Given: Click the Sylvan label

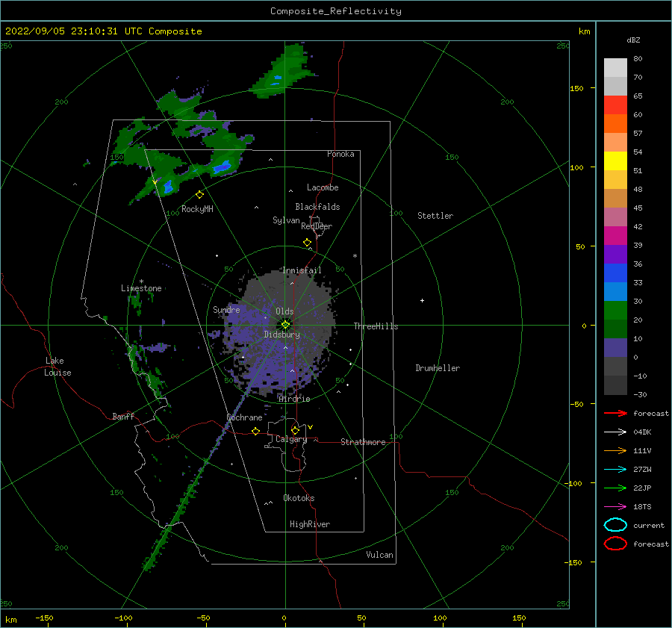Looking at the screenshot, I should [286, 220].
